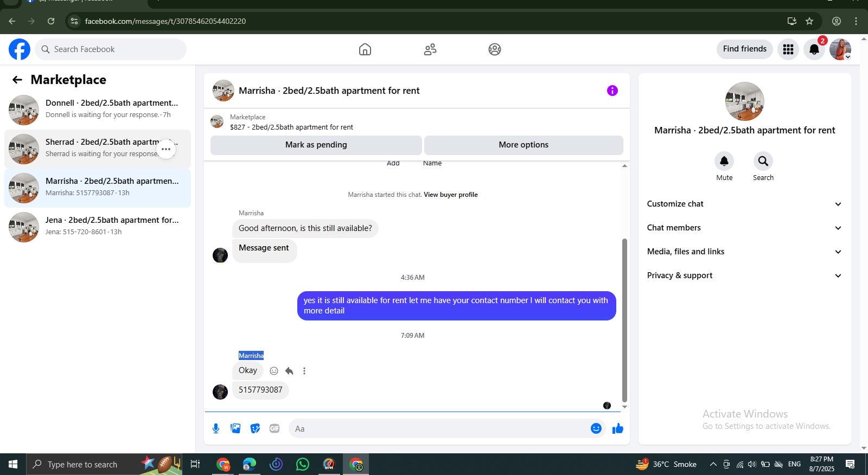Click the Windows taskbar search box
Viewport: 868px width, 475px height.
click(x=105, y=464)
